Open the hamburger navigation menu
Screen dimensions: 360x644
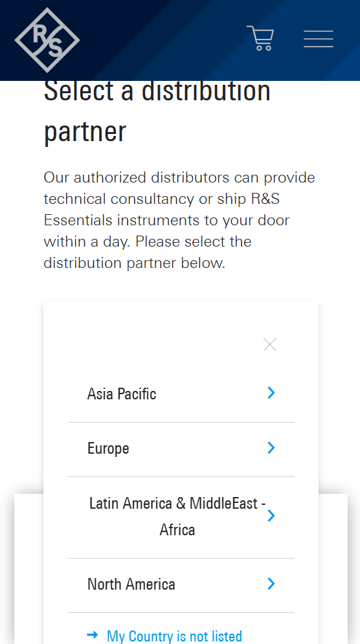click(319, 39)
